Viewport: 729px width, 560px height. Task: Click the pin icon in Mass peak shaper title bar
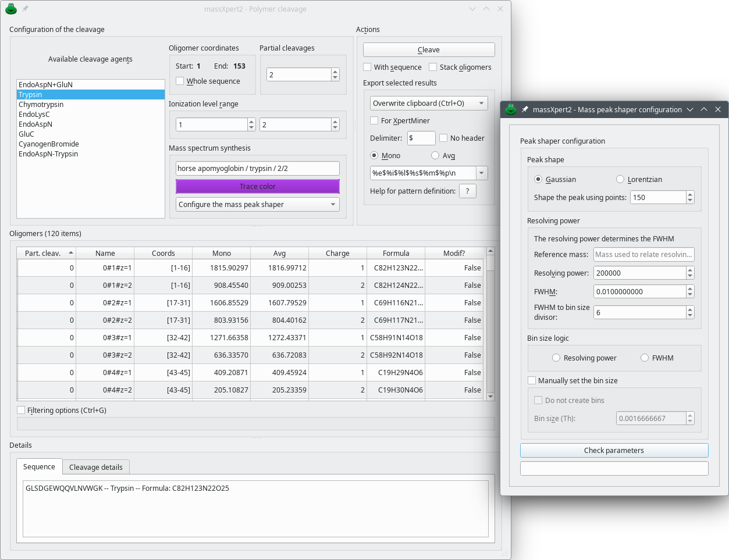pos(525,109)
